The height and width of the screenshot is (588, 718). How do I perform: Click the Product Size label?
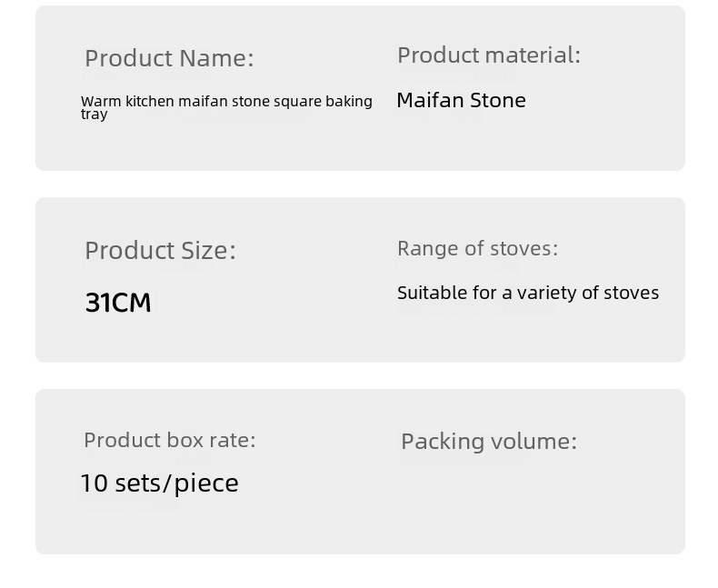point(160,251)
